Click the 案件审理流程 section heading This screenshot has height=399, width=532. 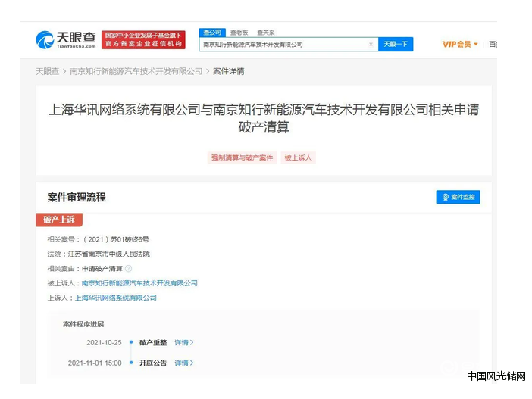coord(77,198)
